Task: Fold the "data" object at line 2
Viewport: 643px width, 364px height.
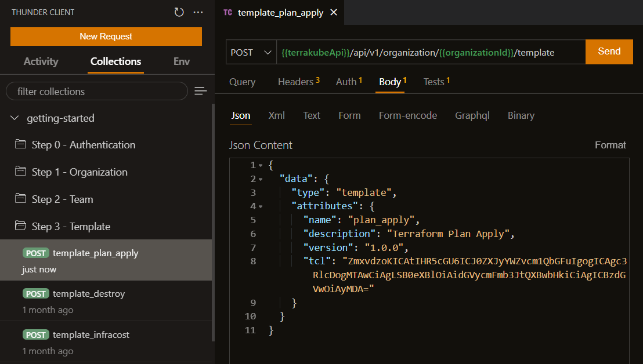Action: [x=261, y=180]
